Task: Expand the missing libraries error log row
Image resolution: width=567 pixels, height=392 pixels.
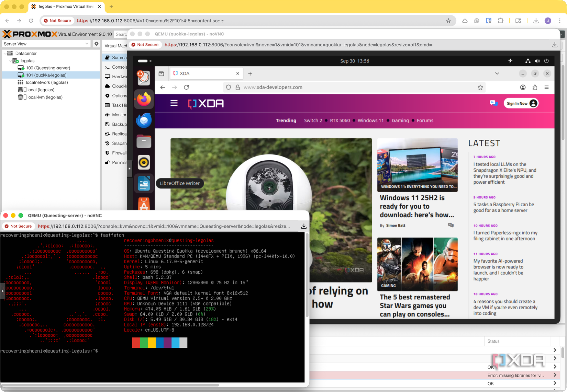Action: tap(555, 375)
